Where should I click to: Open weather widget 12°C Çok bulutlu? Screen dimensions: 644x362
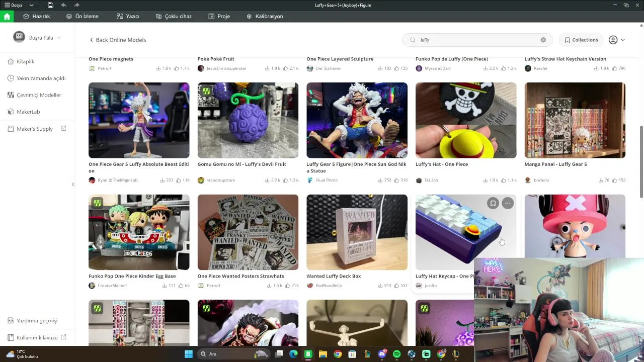tap(22, 354)
